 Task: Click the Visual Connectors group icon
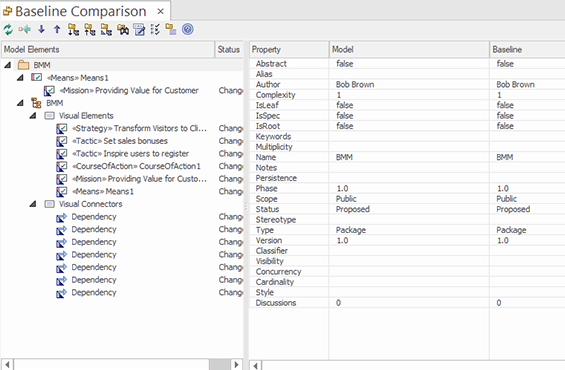(49, 204)
